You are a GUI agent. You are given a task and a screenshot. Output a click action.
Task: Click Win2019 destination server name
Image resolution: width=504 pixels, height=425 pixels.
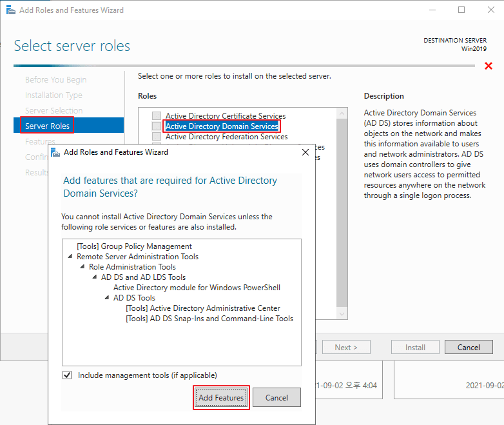click(x=474, y=49)
